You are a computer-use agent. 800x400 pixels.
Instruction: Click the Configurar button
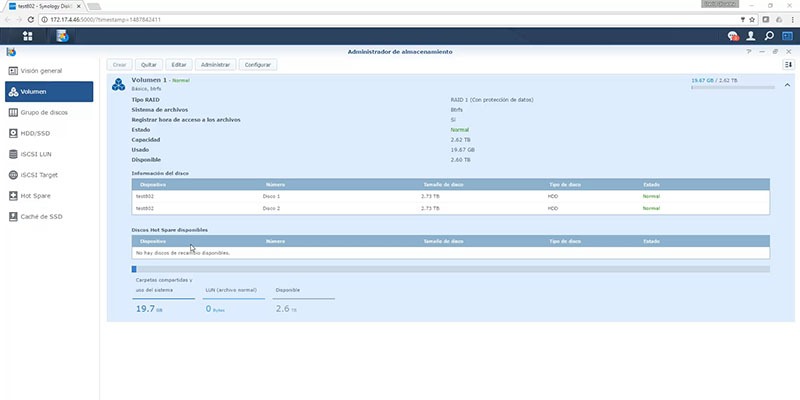258,65
